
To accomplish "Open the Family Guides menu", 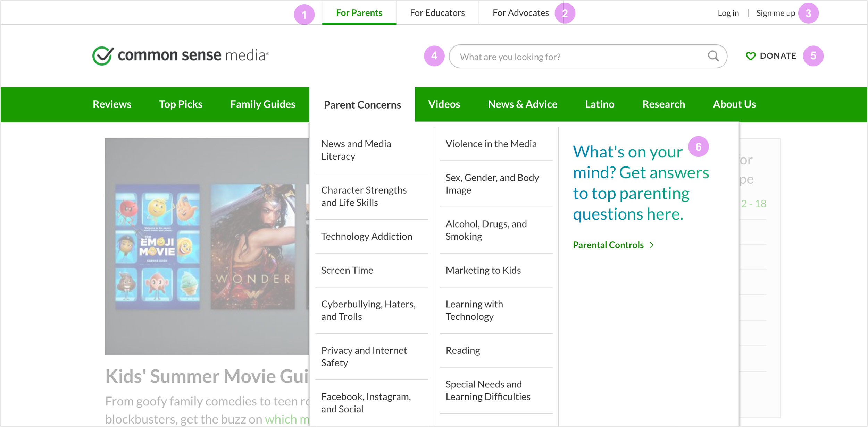I will tap(263, 104).
